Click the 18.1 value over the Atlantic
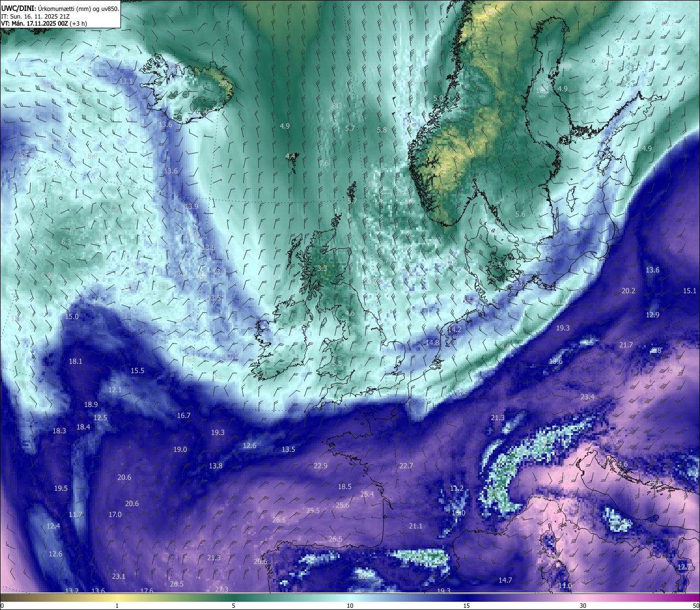Screen dimensions: 700x610 coord(75,361)
